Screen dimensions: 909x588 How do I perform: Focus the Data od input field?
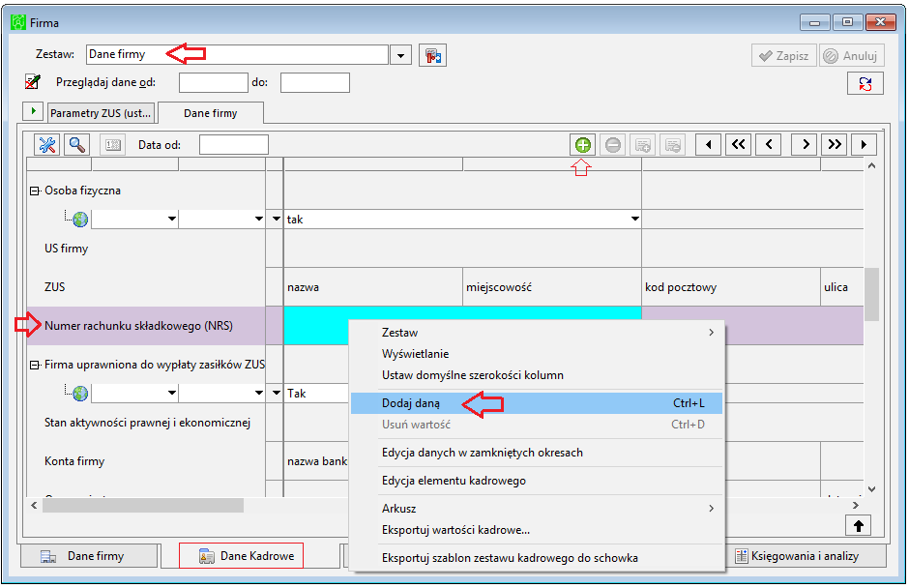coord(234,145)
